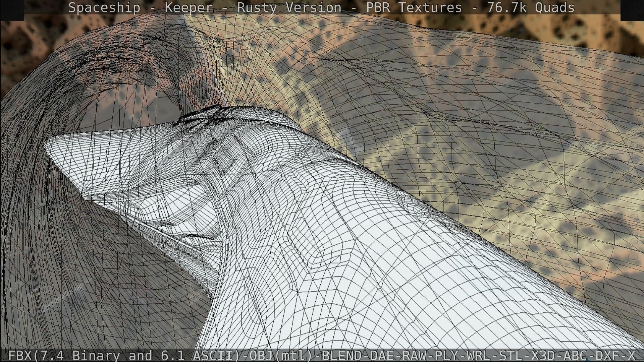Click the dark square in top-left corner

[x=12, y=10]
